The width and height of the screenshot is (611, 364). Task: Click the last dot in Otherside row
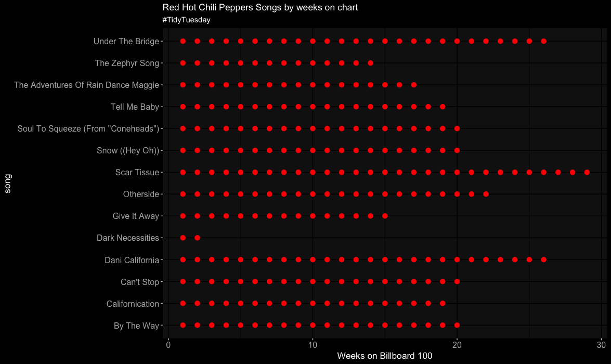(486, 194)
